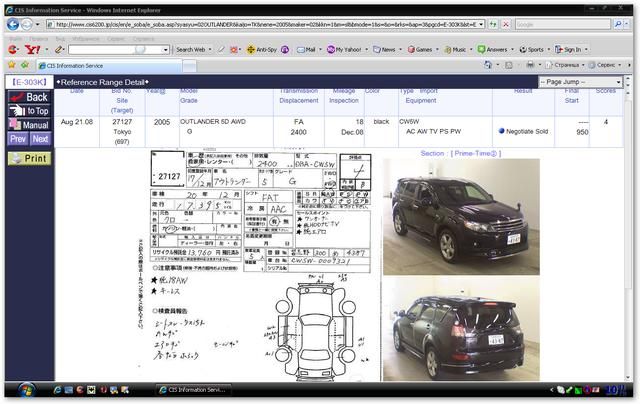Click the yellow Print button

[x=29, y=158]
